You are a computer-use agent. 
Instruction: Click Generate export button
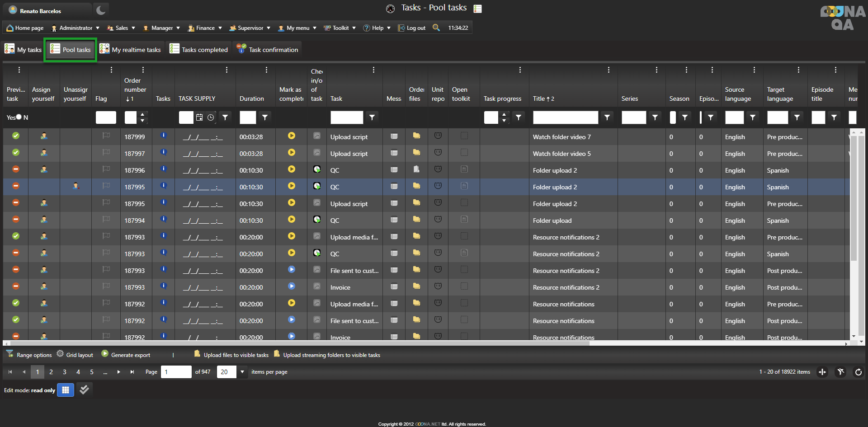pos(126,355)
